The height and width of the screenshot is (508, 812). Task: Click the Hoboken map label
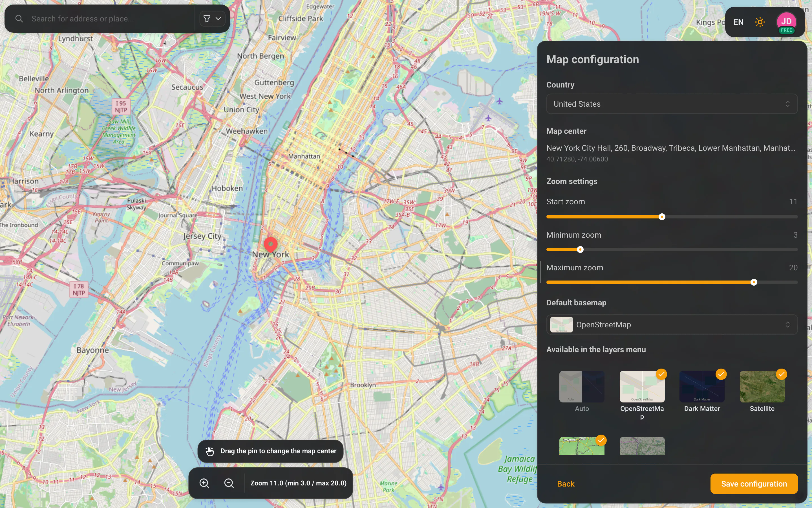click(227, 188)
